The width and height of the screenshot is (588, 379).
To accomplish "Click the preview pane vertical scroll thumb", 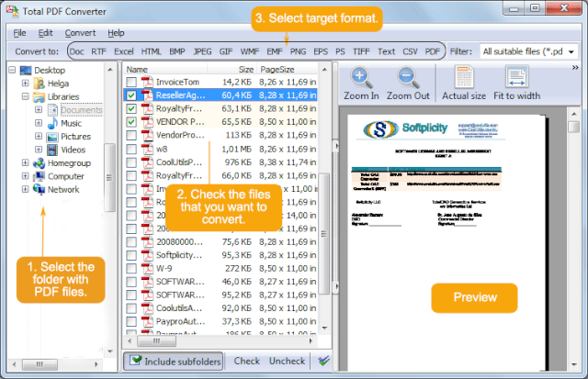I will point(573,127).
